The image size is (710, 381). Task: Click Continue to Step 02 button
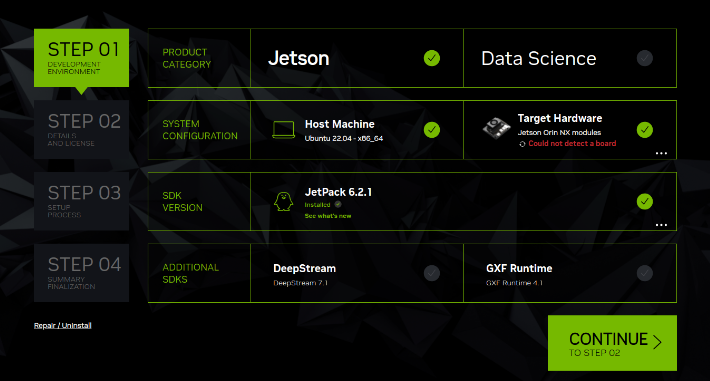point(612,343)
